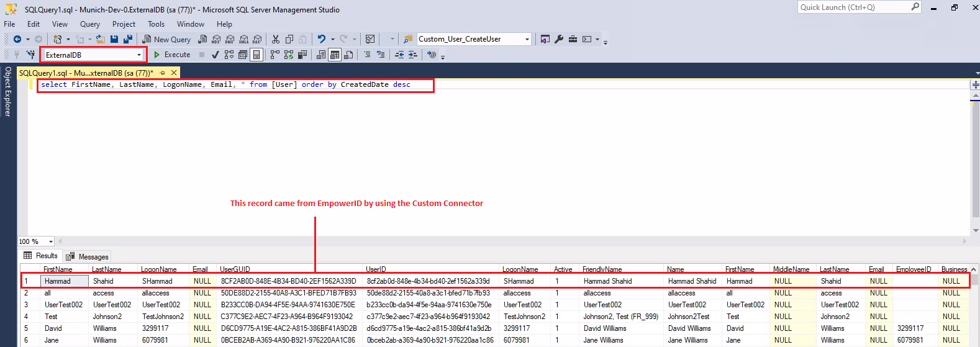
Task: Uncomment the selected lines icon
Action: (x=381, y=55)
